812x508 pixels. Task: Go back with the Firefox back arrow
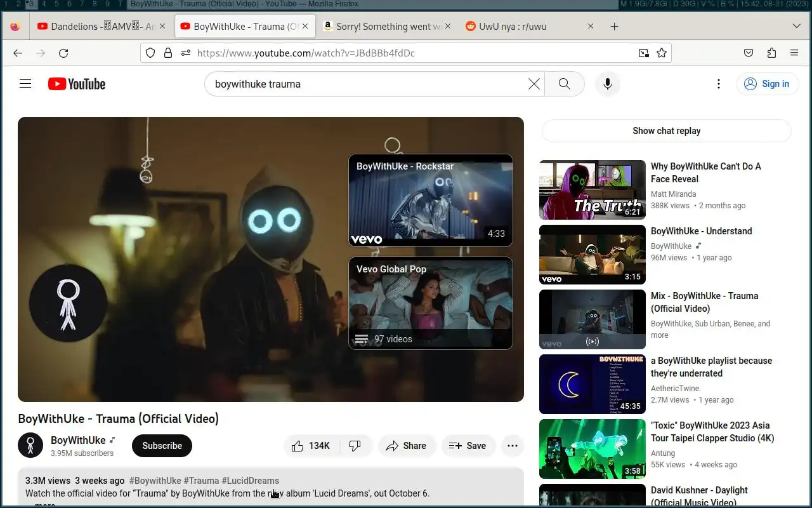pyautogui.click(x=18, y=53)
